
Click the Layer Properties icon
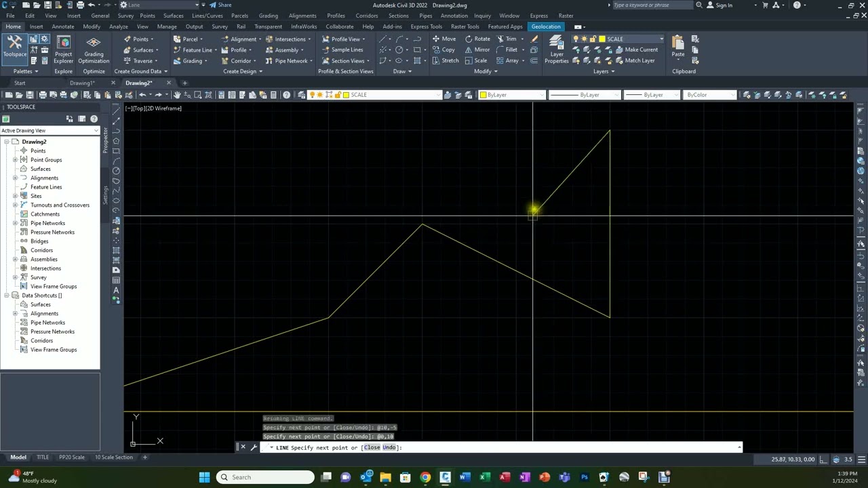pos(556,49)
